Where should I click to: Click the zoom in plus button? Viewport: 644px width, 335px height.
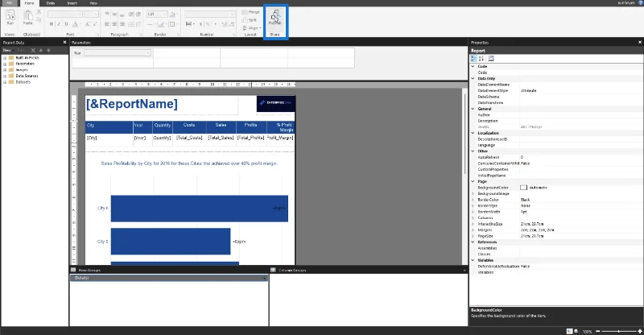pyautogui.click(x=640, y=331)
